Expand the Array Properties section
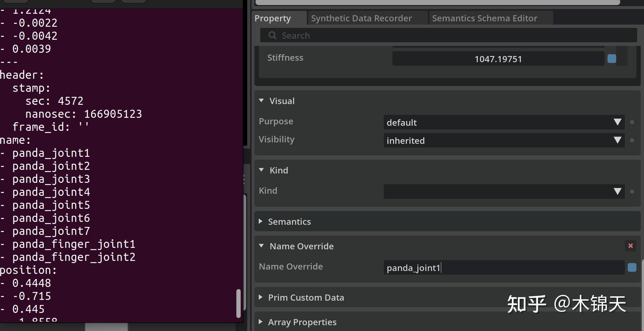The width and height of the screenshot is (644, 331). (261, 322)
